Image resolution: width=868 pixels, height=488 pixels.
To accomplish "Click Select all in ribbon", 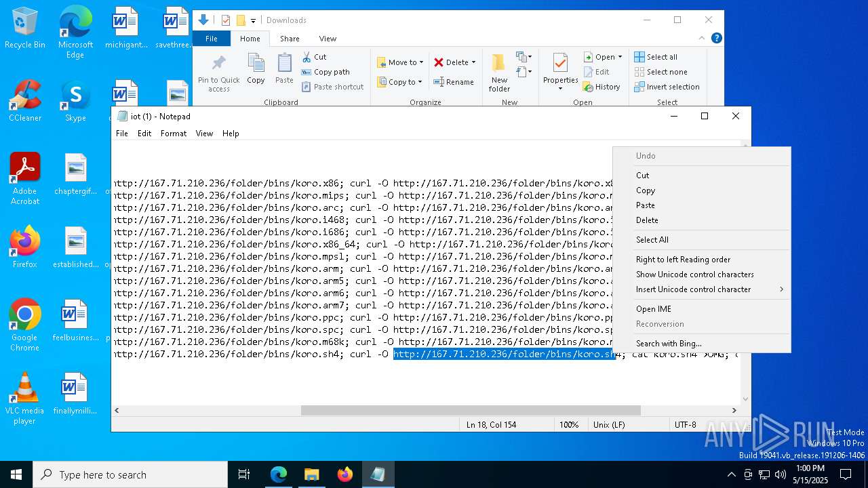I will point(656,57).
